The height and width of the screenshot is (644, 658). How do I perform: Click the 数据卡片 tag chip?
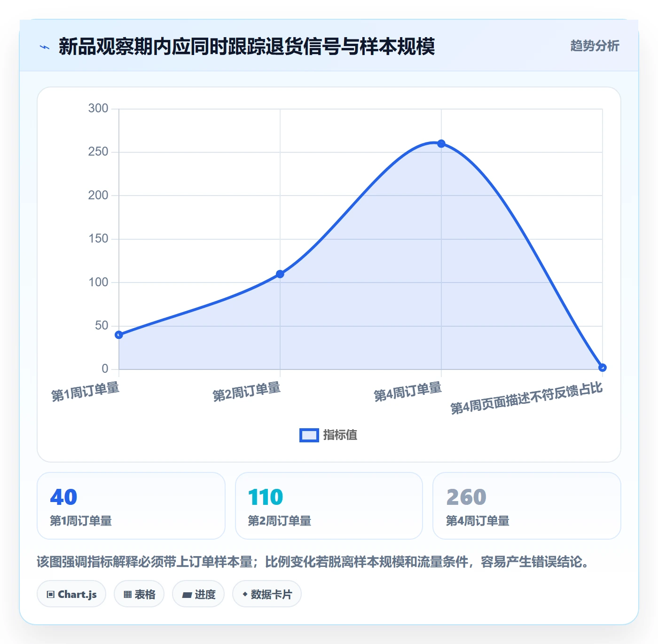tap(267, 594)
